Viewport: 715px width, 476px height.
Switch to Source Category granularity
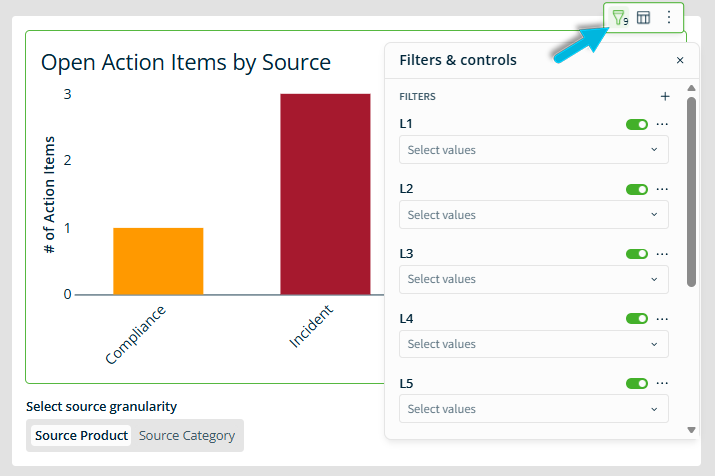187,436
